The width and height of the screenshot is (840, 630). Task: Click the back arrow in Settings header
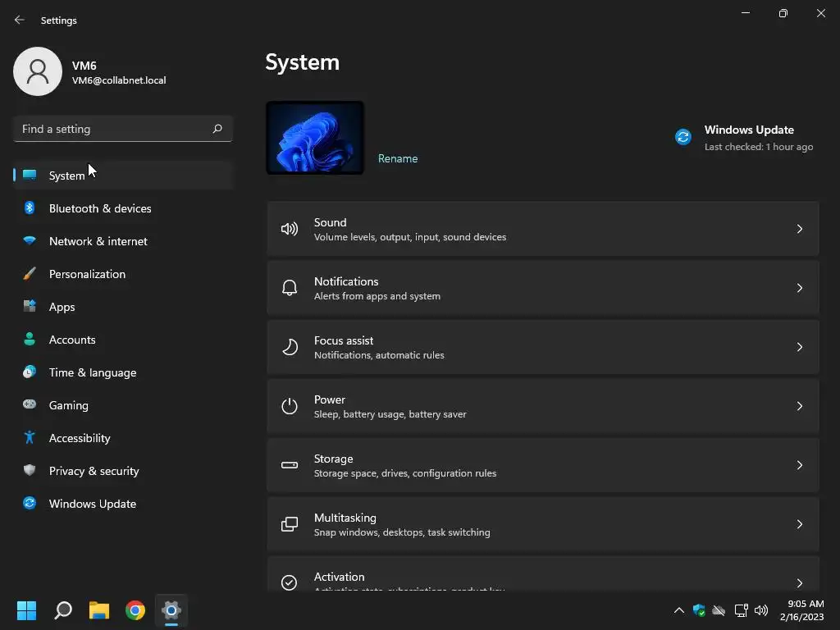[20, 20]
